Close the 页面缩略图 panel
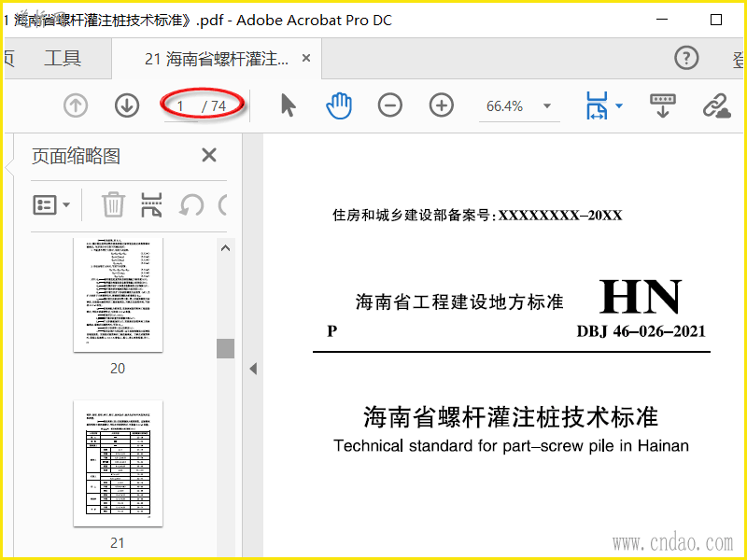 (x=209, y=155)
